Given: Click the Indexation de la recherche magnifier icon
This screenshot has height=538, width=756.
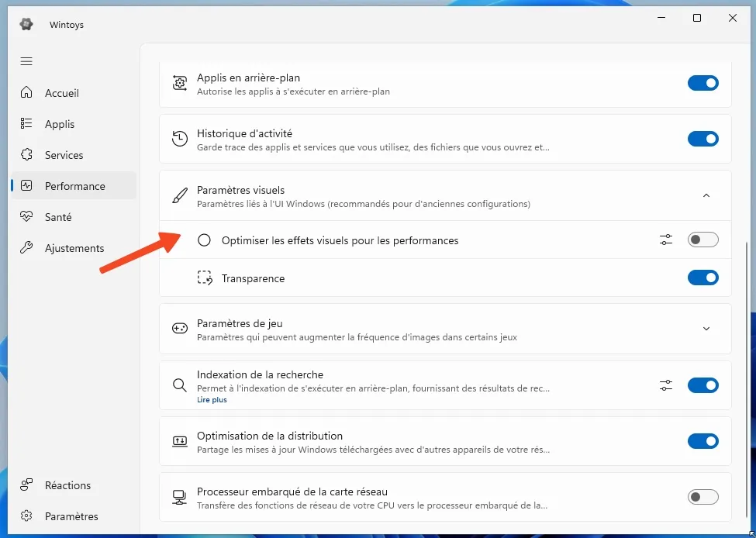Looking at the screenshot, I should 180,385.
